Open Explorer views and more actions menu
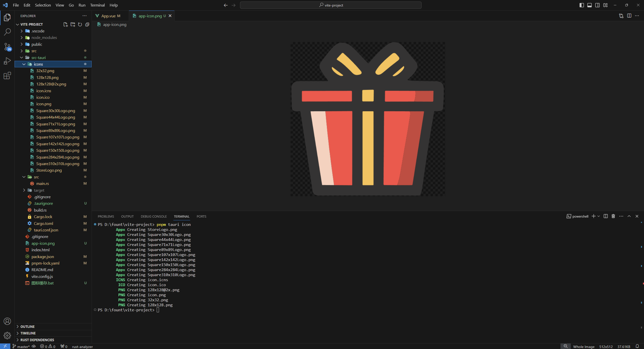Screen dimensions: 644x349 click(x=85, y=16)
